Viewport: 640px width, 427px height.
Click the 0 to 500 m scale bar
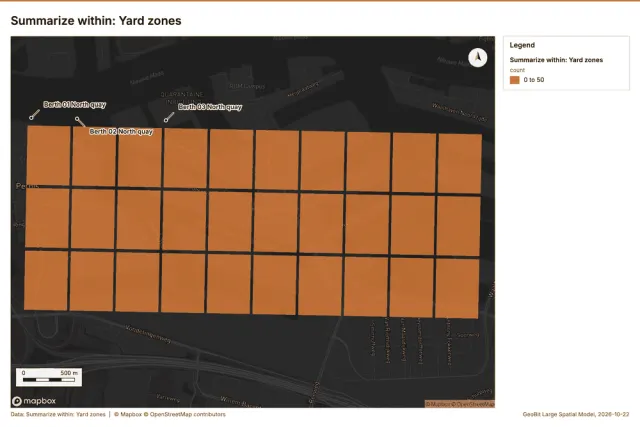49,377
